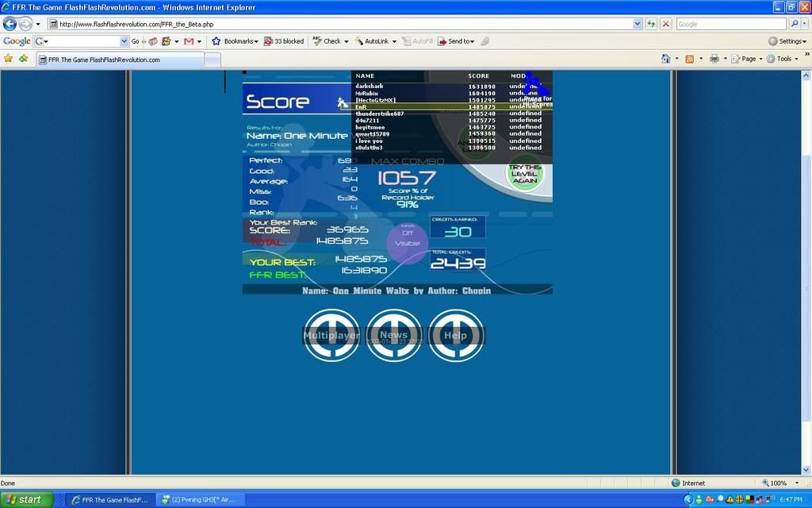
Task: Open the Google toolbar Settings menu
Action: 787,41
